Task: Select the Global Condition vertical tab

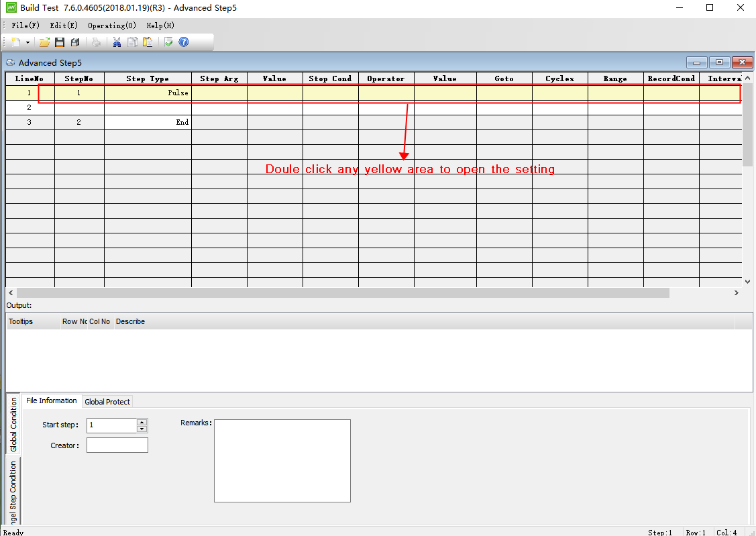Action: (x=13, y=425)
